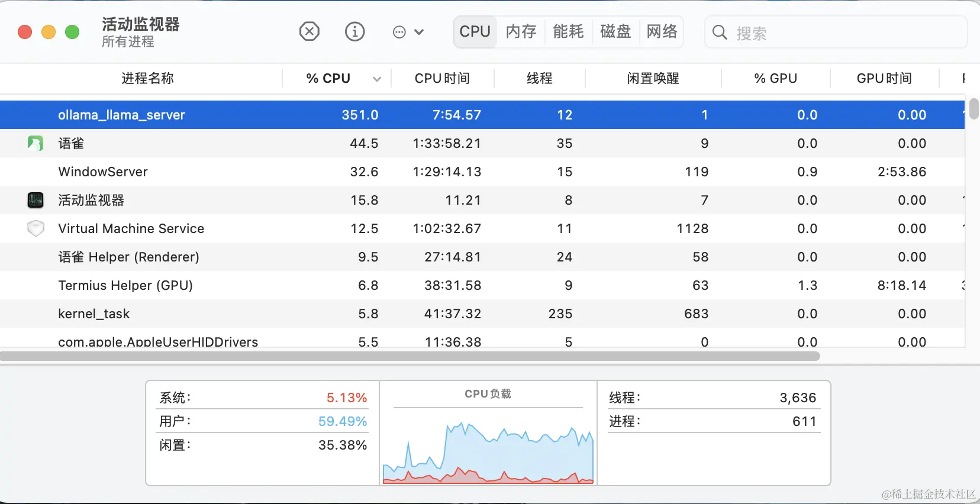Open process info with the (i) icon
980x504 pixels.
point(355,31)
